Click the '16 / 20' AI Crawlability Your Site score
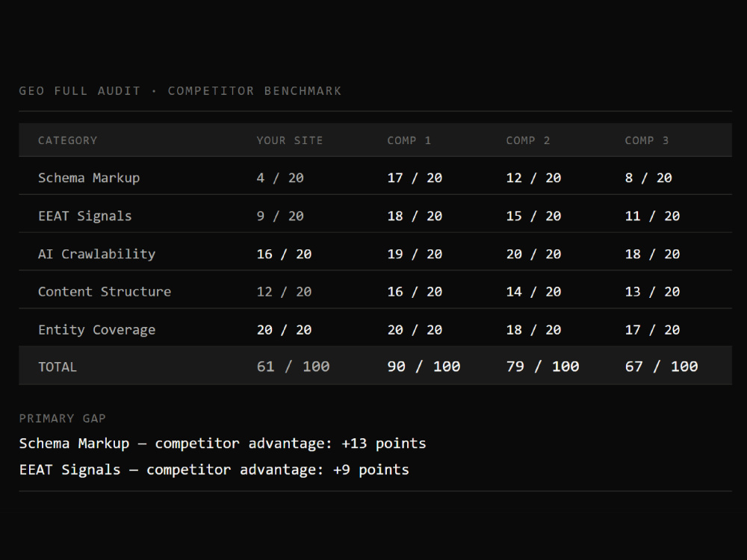The width and height of the screenshot is (747, 560). point(284,255)
